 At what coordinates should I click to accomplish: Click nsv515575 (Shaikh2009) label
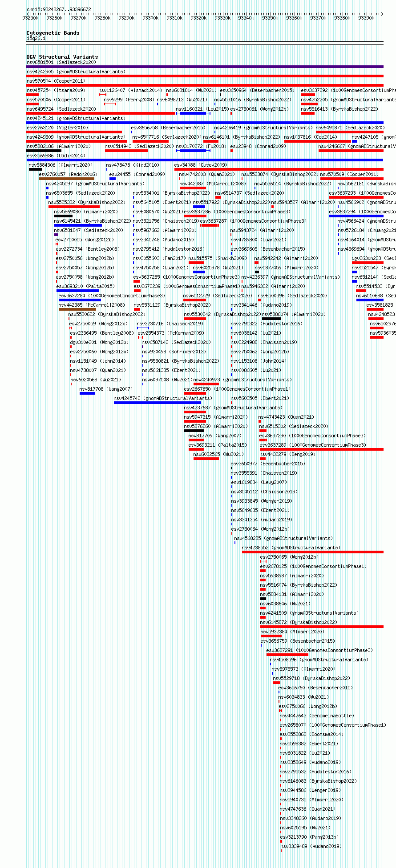click(x=218, y=258)
